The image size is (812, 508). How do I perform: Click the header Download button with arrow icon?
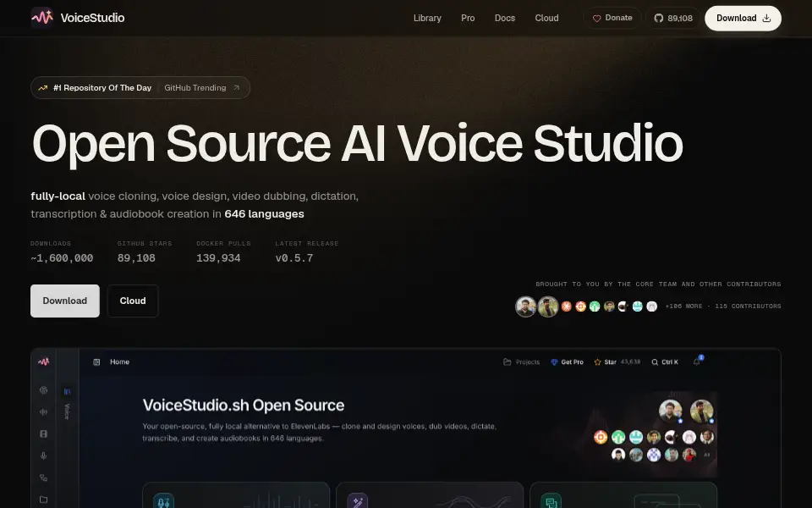click(743, 18)
